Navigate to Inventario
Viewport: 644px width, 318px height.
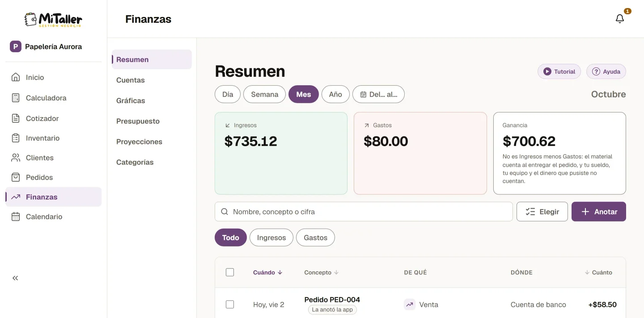[x=53, y=138]
